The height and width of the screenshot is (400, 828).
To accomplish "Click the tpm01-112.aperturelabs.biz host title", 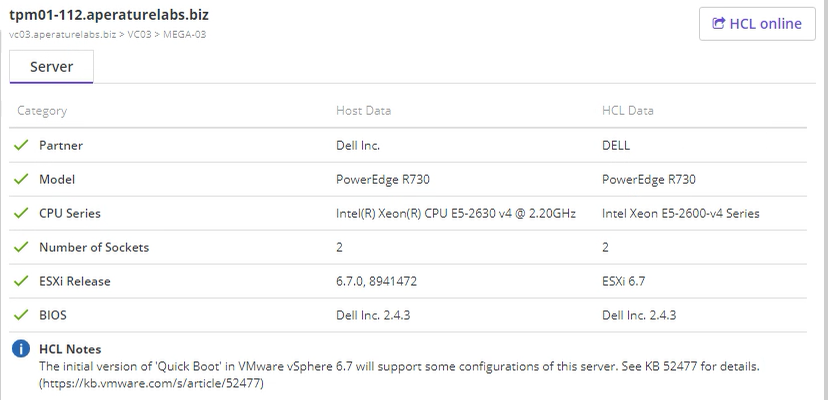I will tap(109, 15).
